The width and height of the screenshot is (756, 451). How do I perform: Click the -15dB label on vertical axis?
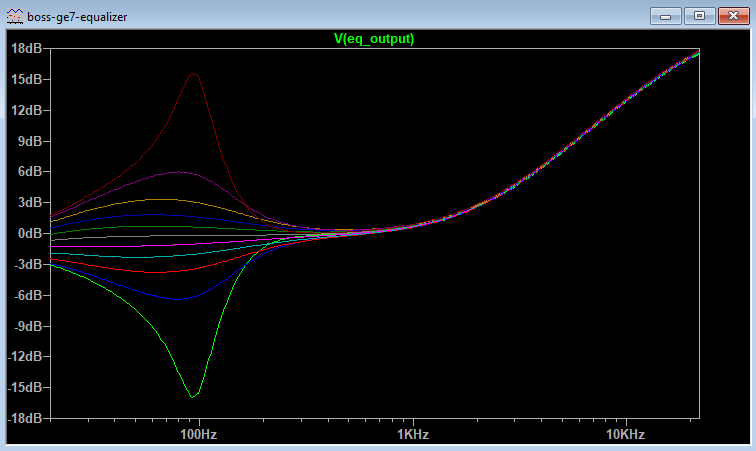25,387
